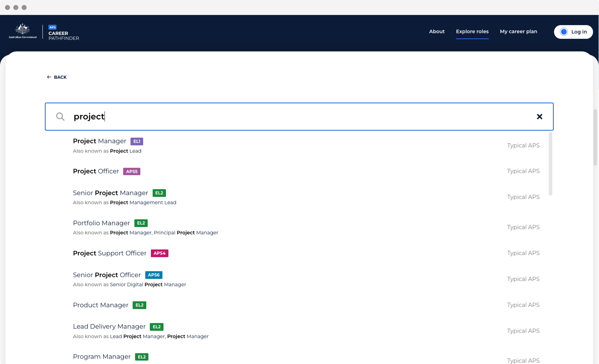The width and height of the screenshot is (599, 364).
Task: Clear the search with the X icon
Action: pos(539,117)
